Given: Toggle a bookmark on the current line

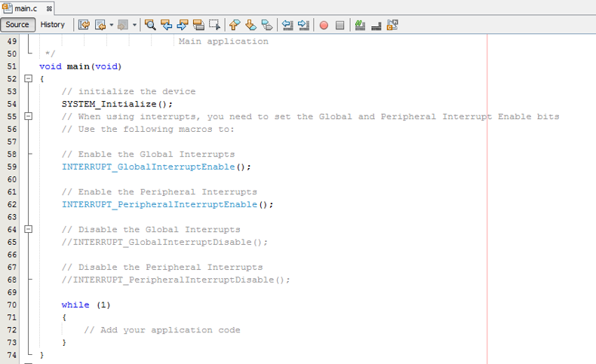Looking at the screenshot, I should click(267, 25).
